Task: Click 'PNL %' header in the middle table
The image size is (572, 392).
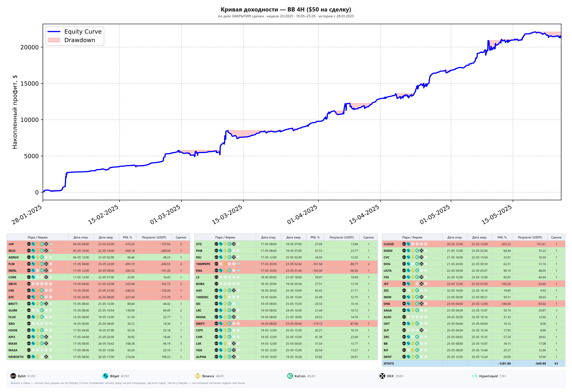Action: (x=315, y=237)
